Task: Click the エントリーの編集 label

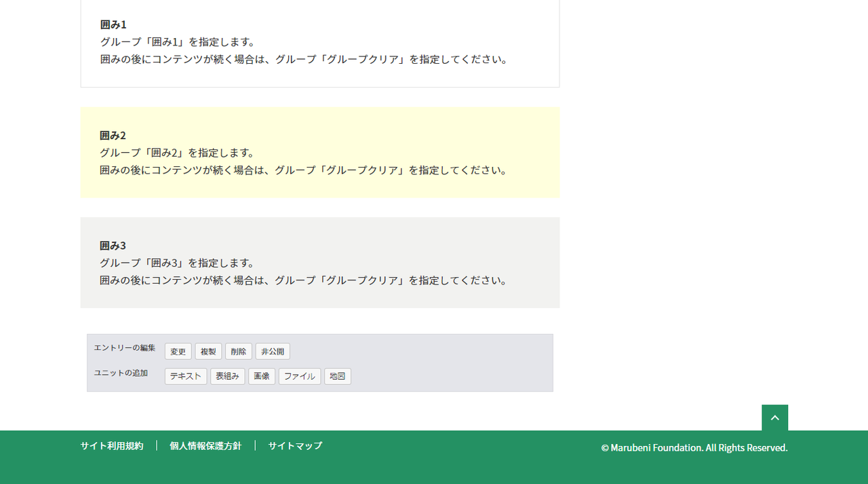Action: point(125,348)
